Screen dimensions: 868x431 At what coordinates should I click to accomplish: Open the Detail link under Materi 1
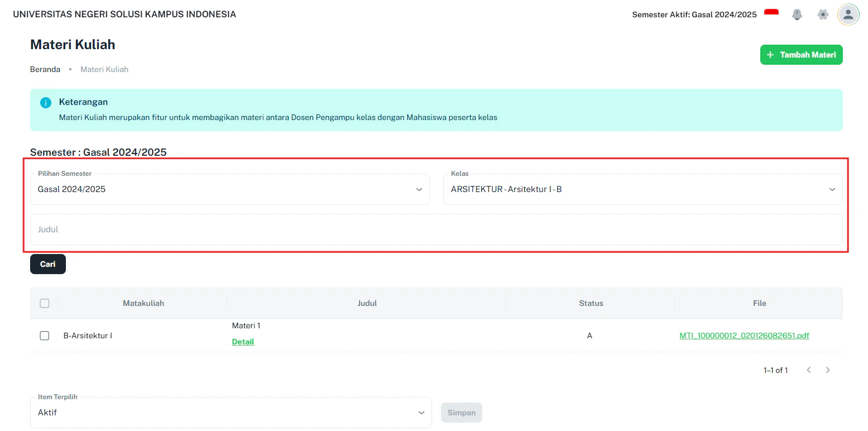(243, 342)
